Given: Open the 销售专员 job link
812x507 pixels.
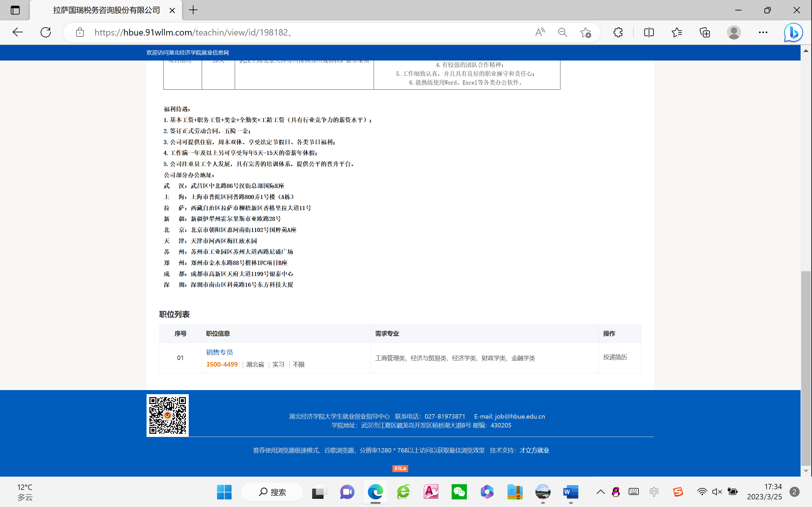Looking at the screenshot, I should (x=219, y=352).
